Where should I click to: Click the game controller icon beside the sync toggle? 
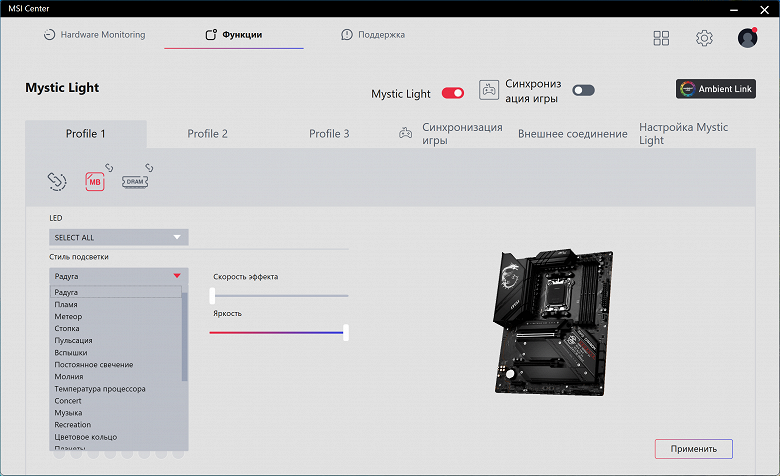click(x=489, y=90)
